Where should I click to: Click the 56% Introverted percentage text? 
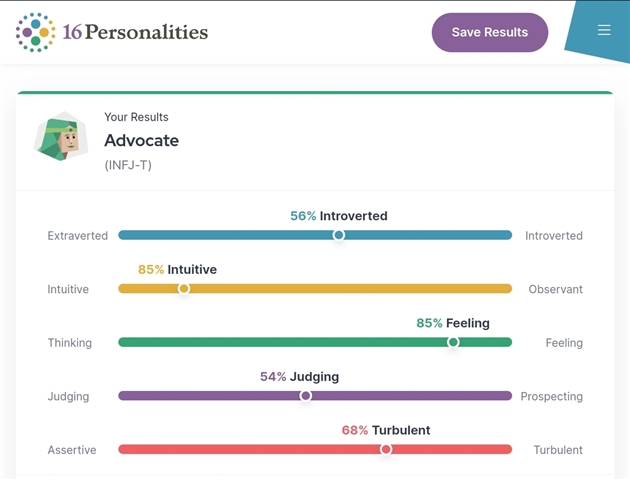338,216
